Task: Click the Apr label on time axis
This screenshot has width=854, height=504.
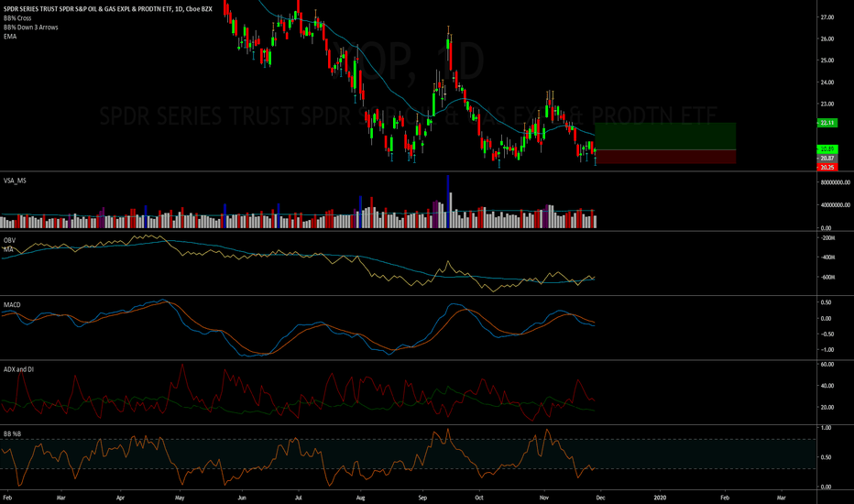Action: (x=120, y=498)
